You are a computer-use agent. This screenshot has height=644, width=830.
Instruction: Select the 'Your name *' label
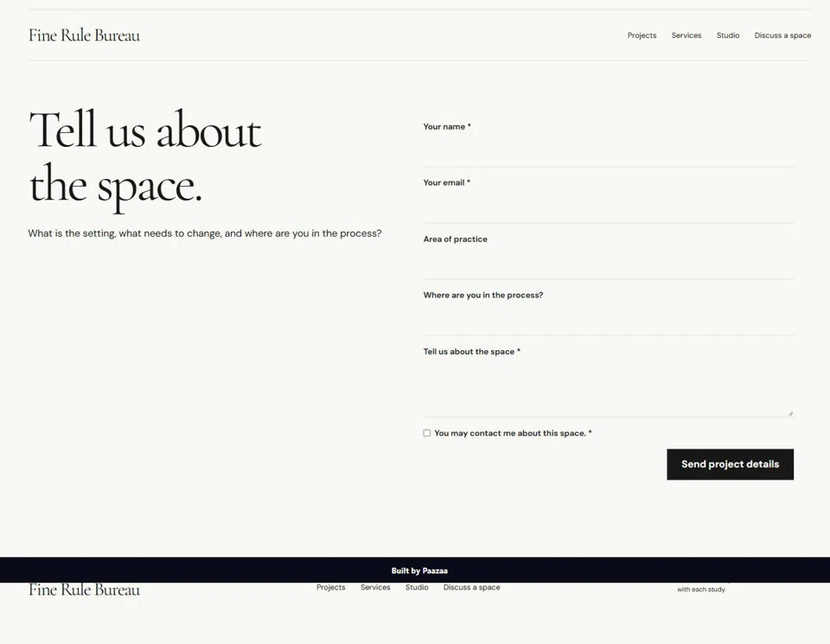(x=447, y=126)
